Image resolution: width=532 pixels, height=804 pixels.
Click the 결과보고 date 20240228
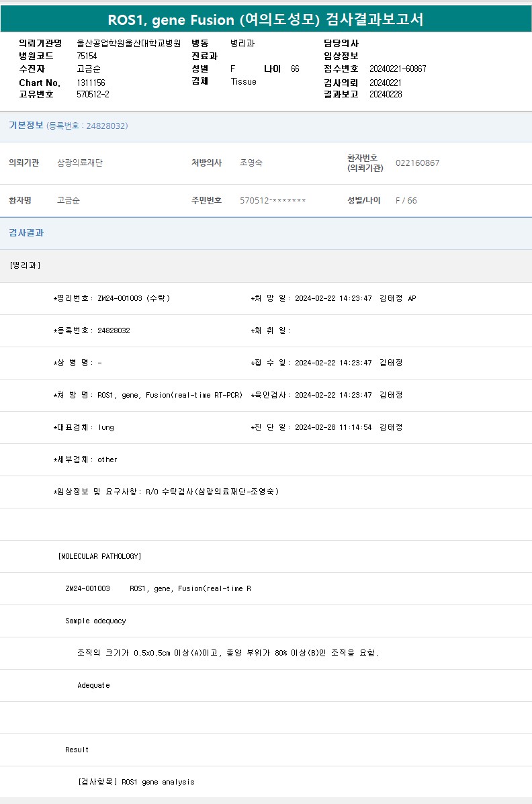coord(386,95)
